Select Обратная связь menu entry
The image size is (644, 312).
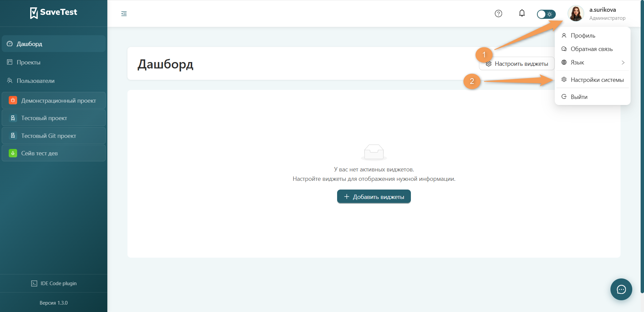(593, 49)
